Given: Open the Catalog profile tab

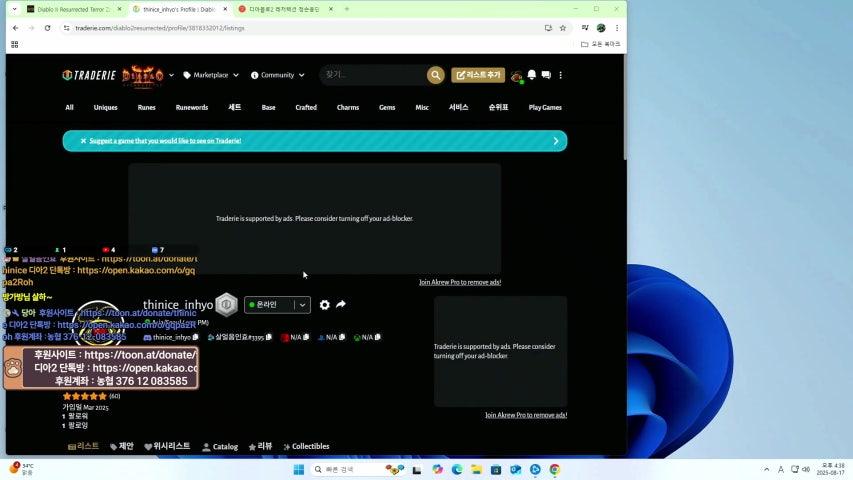Looking at the screenshot, I should pyautogui.click(x=220, y=446).
